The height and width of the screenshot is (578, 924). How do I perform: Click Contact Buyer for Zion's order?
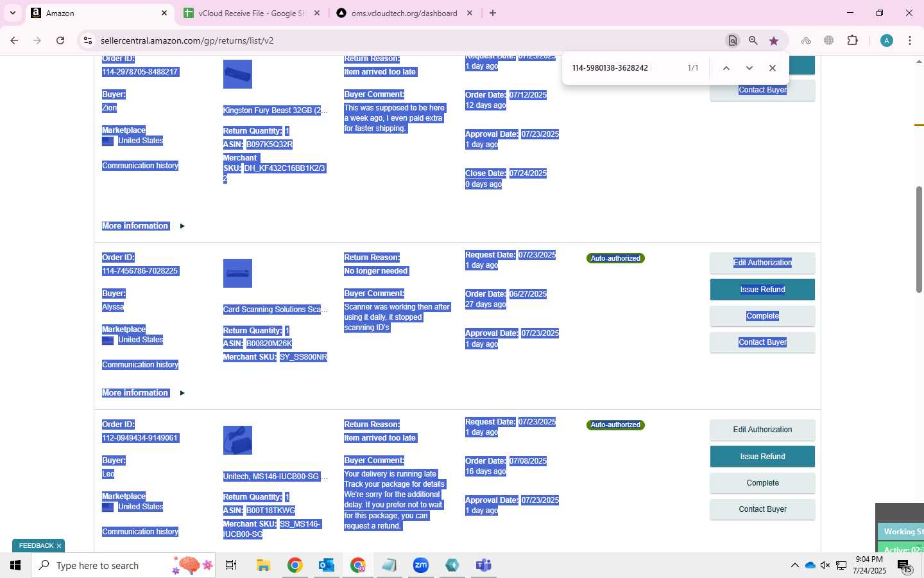pyautogui.click(x=762, y=90)
